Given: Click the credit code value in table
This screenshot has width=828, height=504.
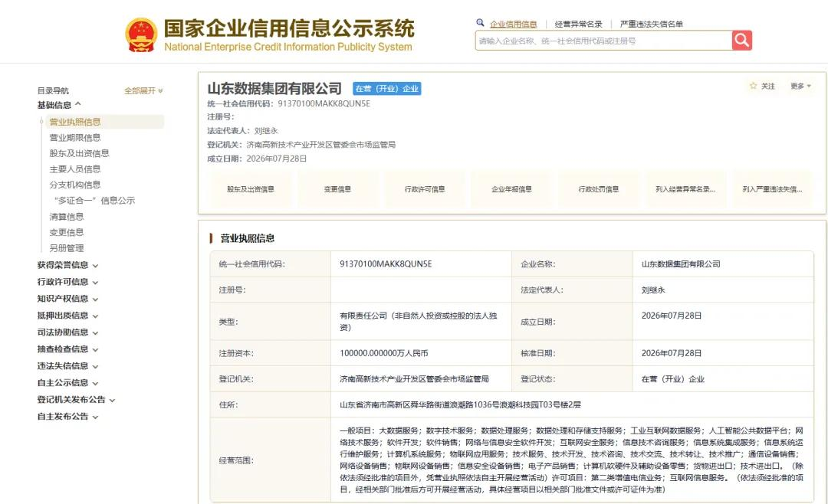Looking at the screenshot, I should coord(386,264).
